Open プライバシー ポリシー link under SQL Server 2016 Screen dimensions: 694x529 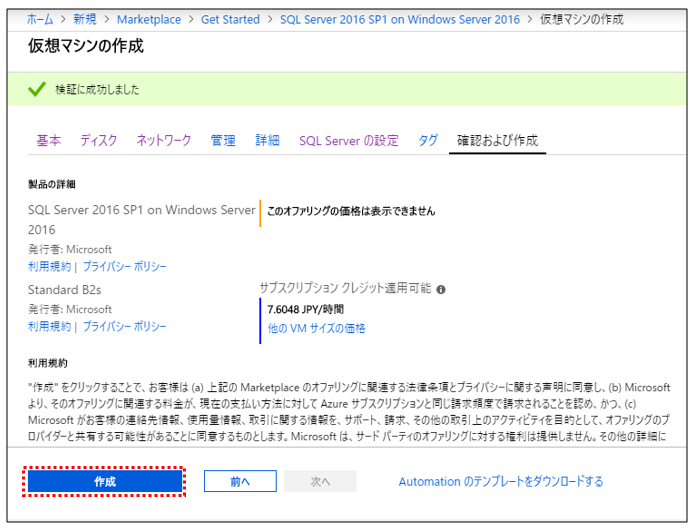(x=124, y=266)
